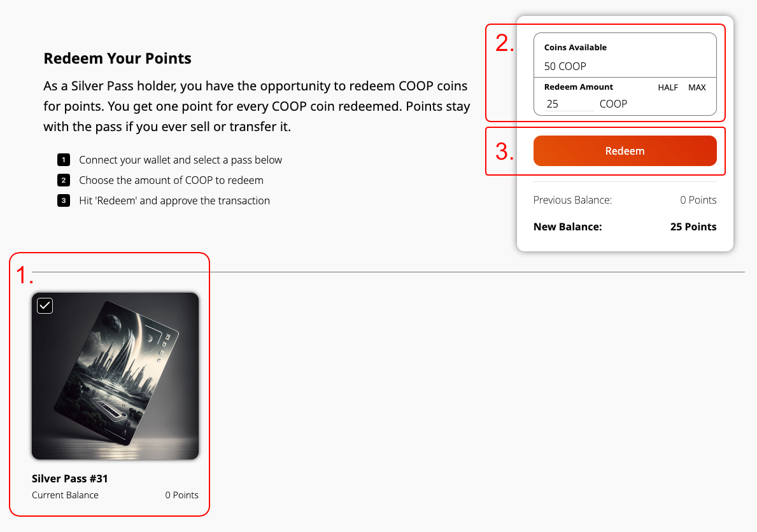Select the HALF amount shortcut
This screenshot has width=757, height=532.
pos(668,87)
